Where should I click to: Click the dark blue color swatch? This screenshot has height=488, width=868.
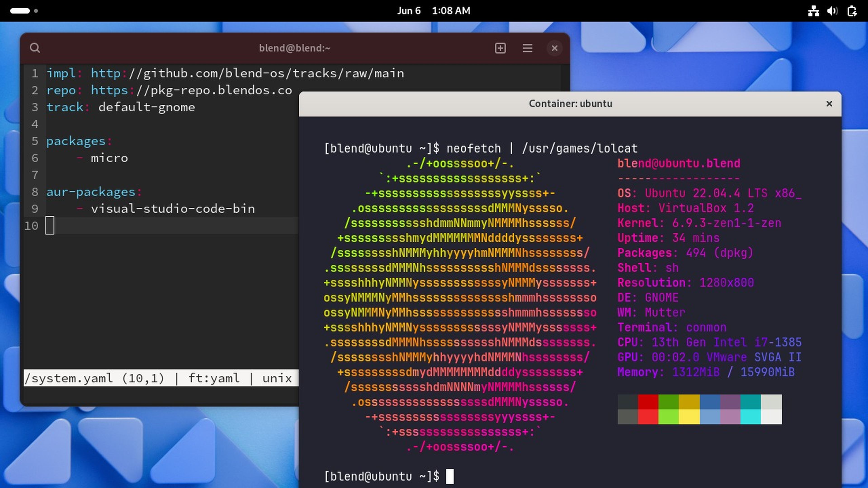point(710,402)
